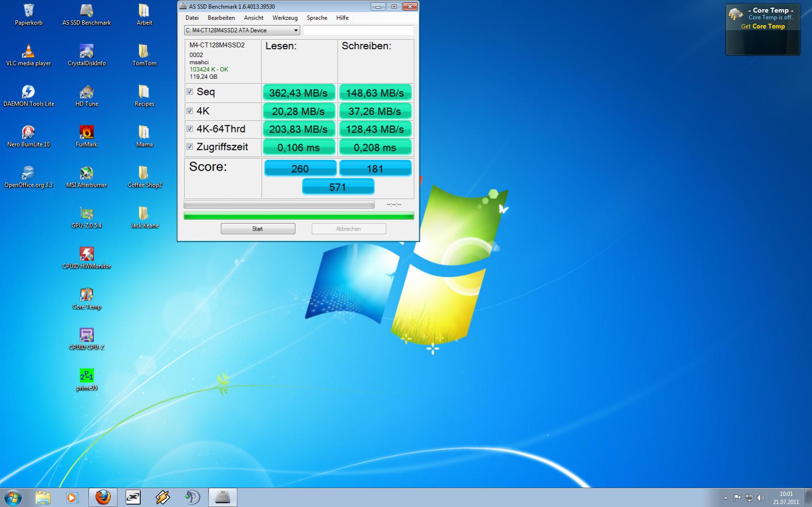Click the OpenOffice.org 3.3 desktop icon
This screenshot has height=507, width=812.
pyautogui.click(x=29, y=177)
